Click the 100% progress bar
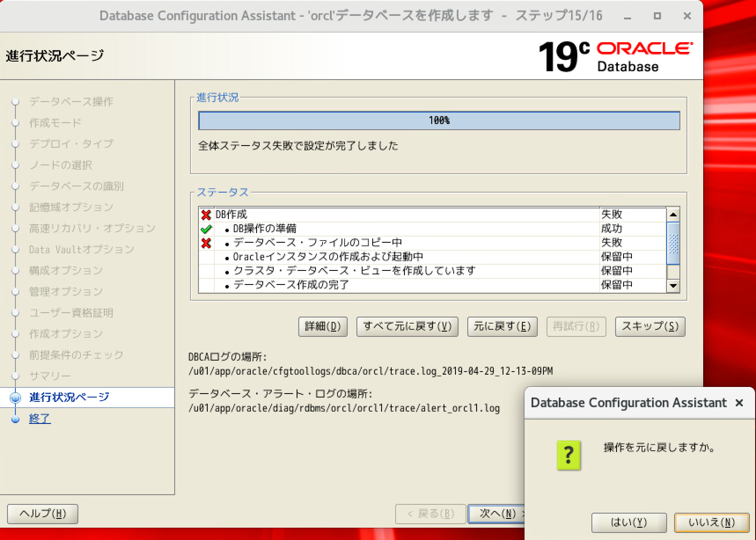The height and width of the screenshot is (540, 756). tap(439, 120)
